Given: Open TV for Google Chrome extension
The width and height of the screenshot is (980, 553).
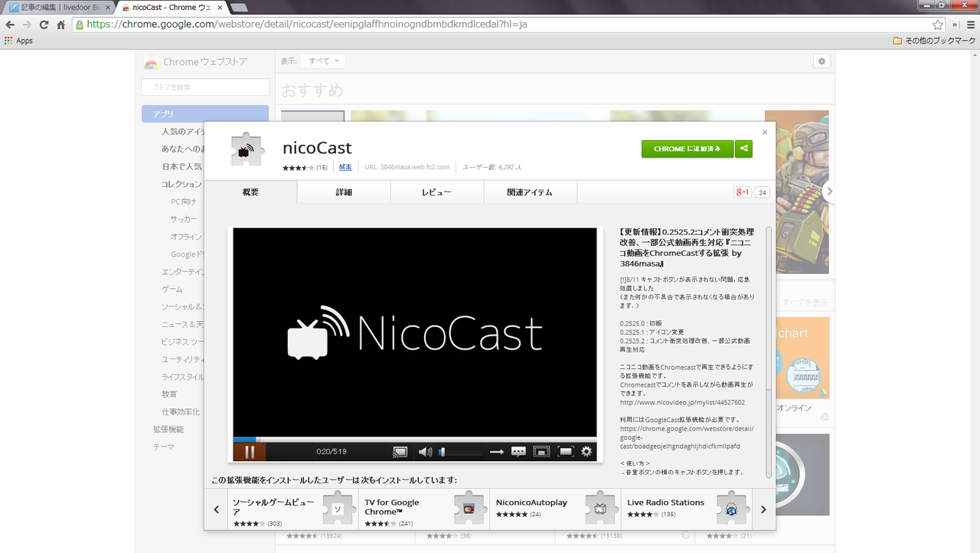Looking at the screenshot, I should [424, 509].
